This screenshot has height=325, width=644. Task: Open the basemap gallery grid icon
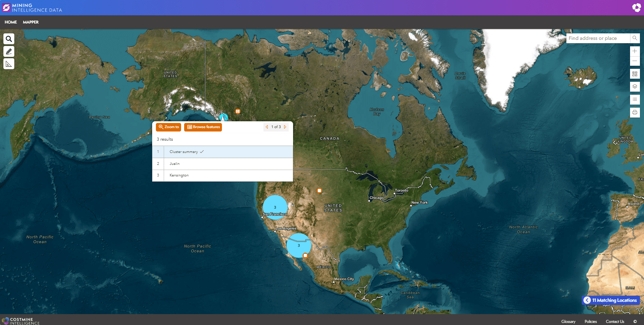(634, 74)
